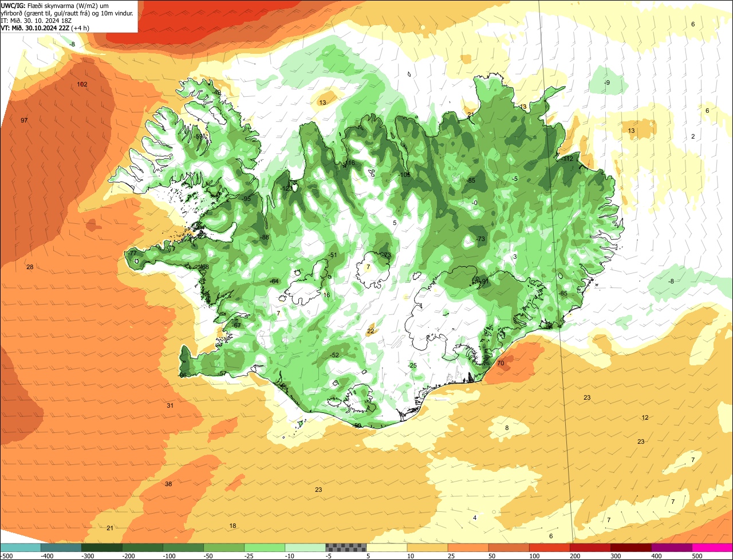Pick the 10 to 25 light orange swatch
733x560 pixels.
coord(427,547)
